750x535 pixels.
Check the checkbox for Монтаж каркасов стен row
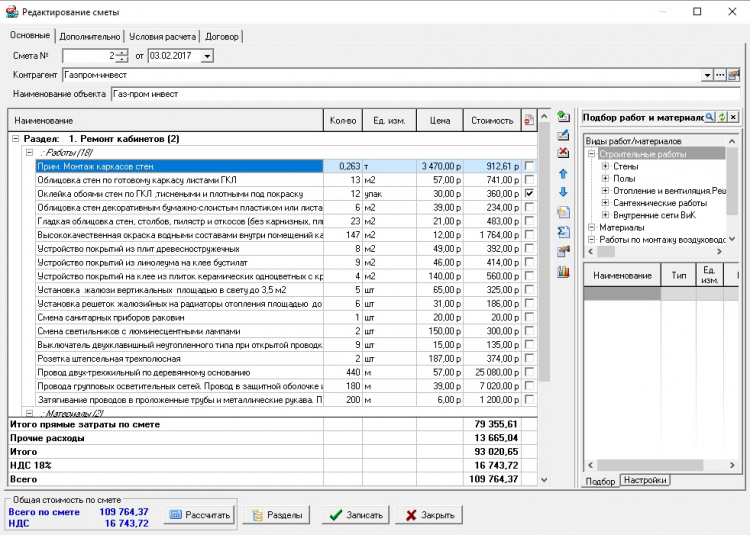point(529,166)
